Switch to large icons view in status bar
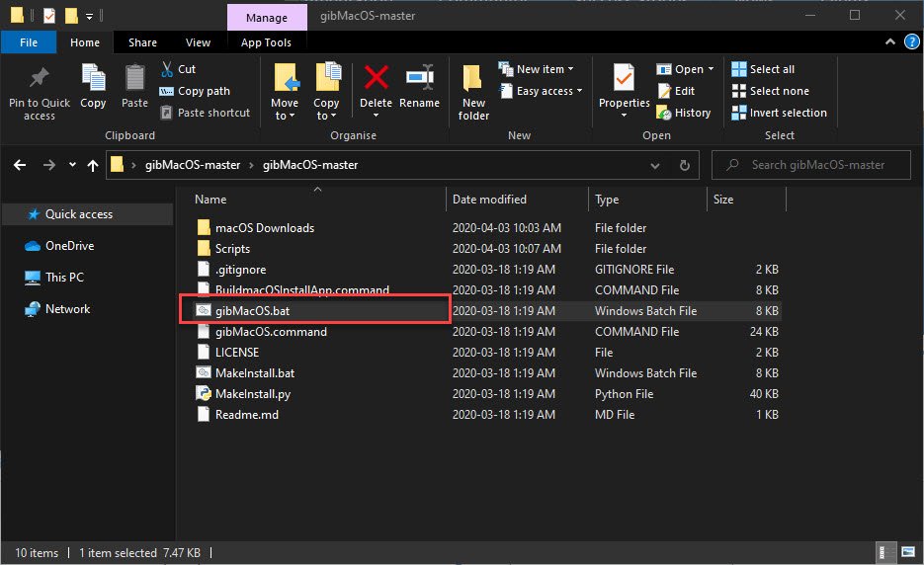This screenshot has height=565, width=924. tap(908, 552)
